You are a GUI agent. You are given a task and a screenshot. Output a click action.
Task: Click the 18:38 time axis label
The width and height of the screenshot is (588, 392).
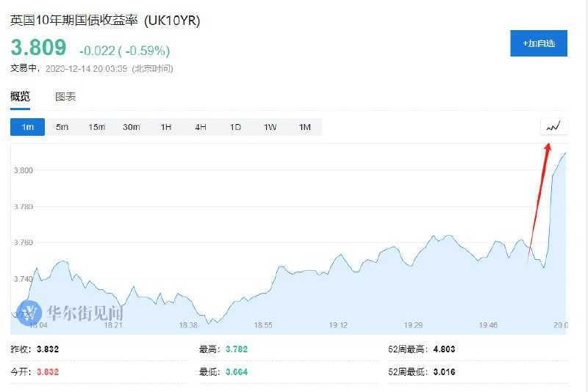(x=188, y=325)
